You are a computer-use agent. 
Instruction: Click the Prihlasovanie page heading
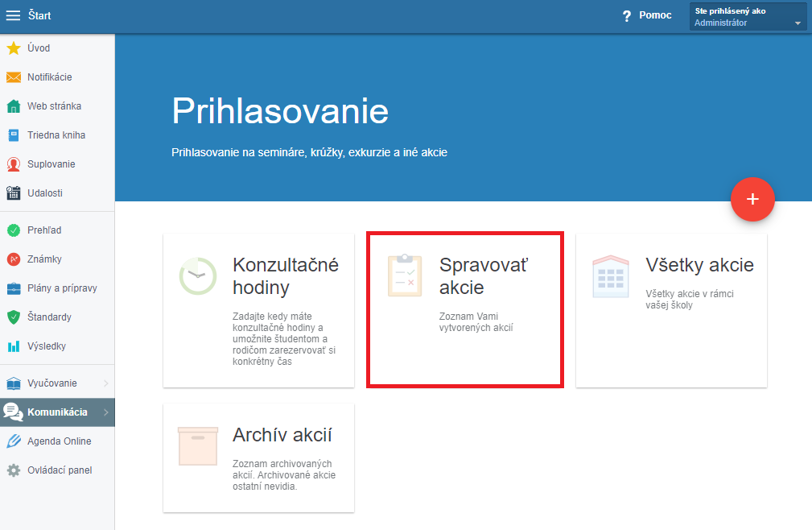click(280, 111)
